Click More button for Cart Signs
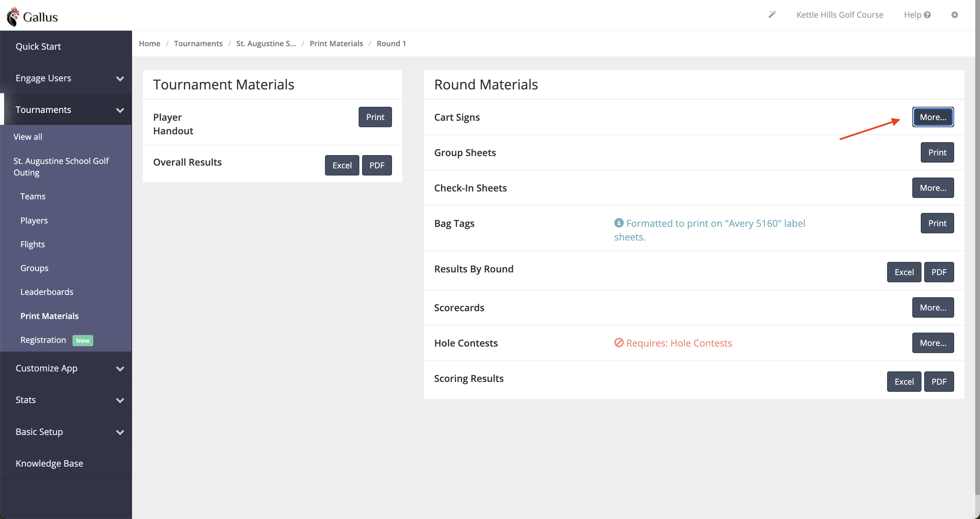This screenshot has width=980, height=519. (932, 117)
